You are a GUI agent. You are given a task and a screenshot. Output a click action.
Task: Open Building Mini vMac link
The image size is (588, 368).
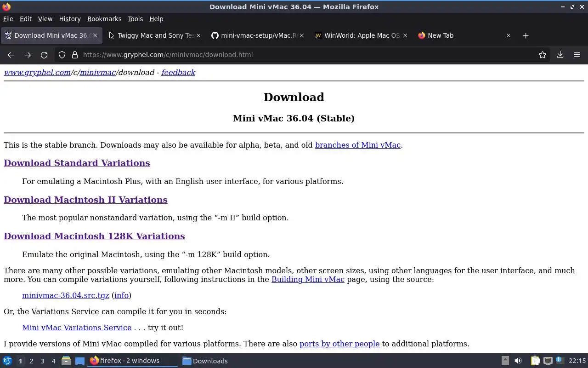(308, 279)
